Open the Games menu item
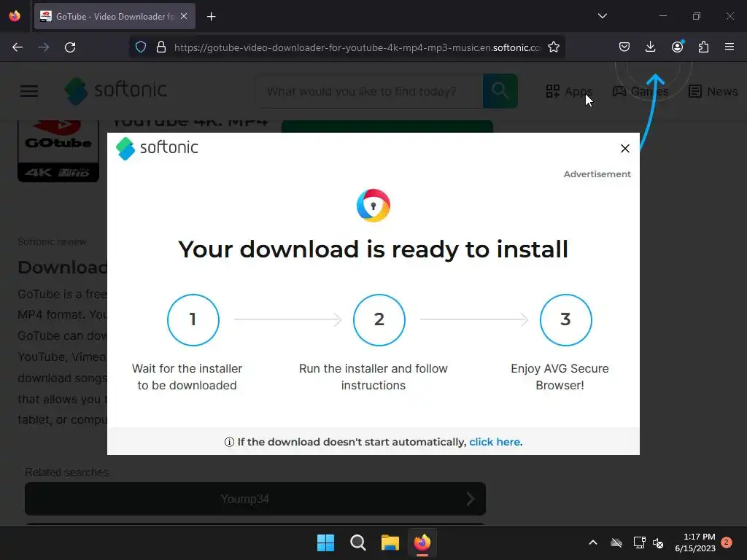 click(640, 91)
